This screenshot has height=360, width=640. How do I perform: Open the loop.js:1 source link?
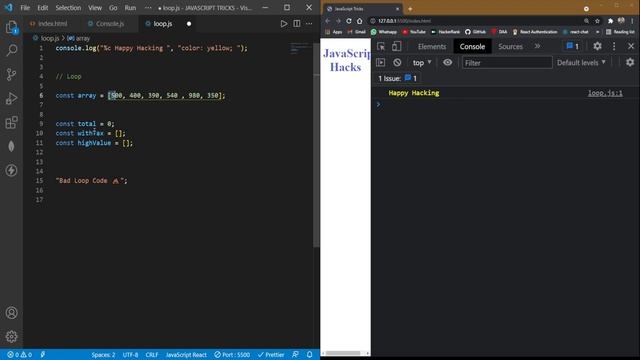coord(605,93)
